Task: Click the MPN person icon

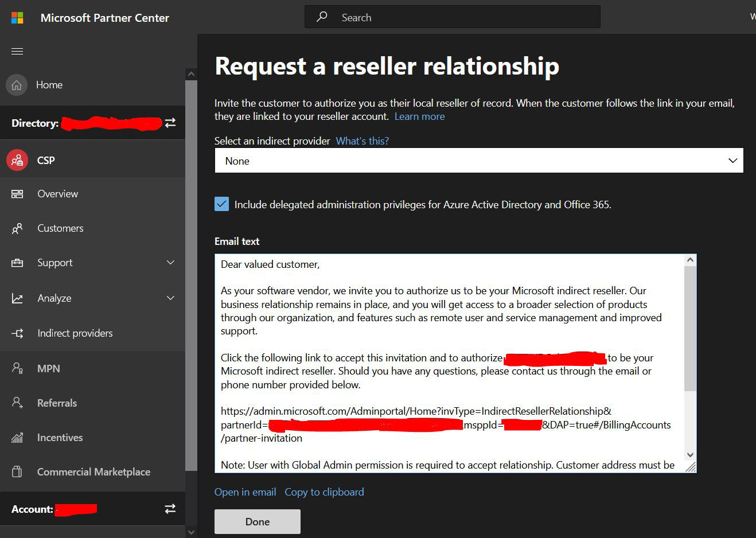Action: (x=17, y=368)
